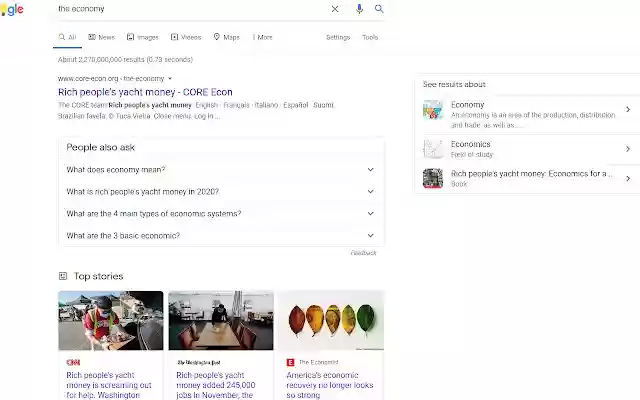640x400 pixels.
Task: Start voice search with the microphone icon
Action: click(x=359, y=9)
